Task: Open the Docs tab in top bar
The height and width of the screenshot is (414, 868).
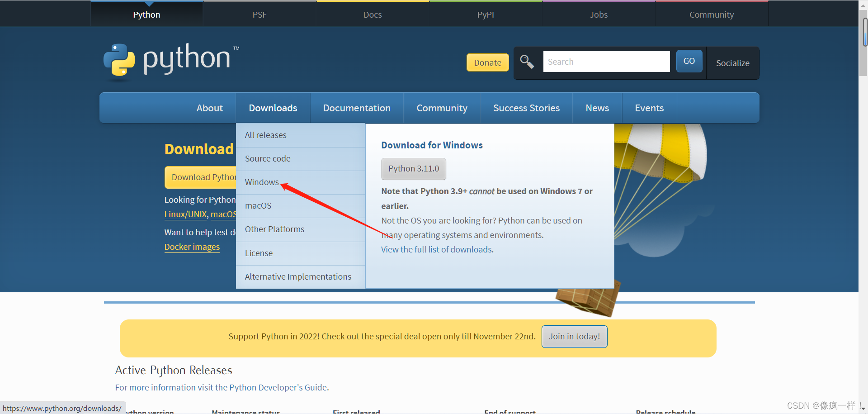Action: click(x=373, y=14)
